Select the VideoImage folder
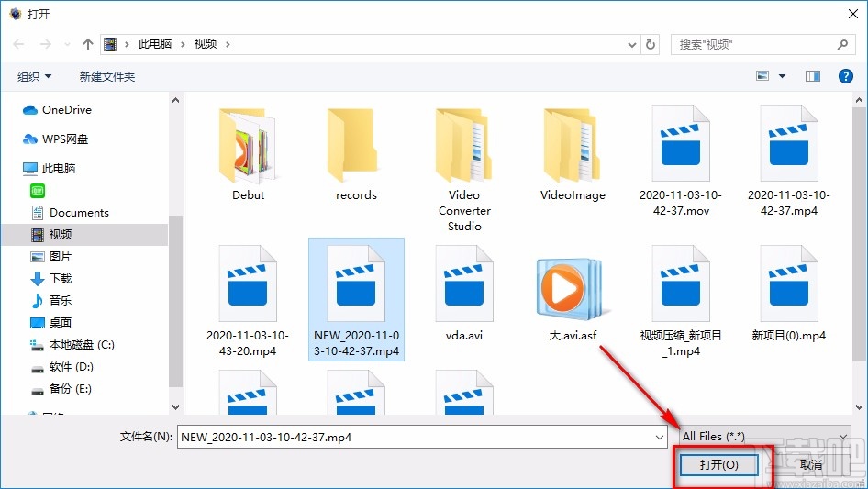The image size is (868, 489). (573, 154)
